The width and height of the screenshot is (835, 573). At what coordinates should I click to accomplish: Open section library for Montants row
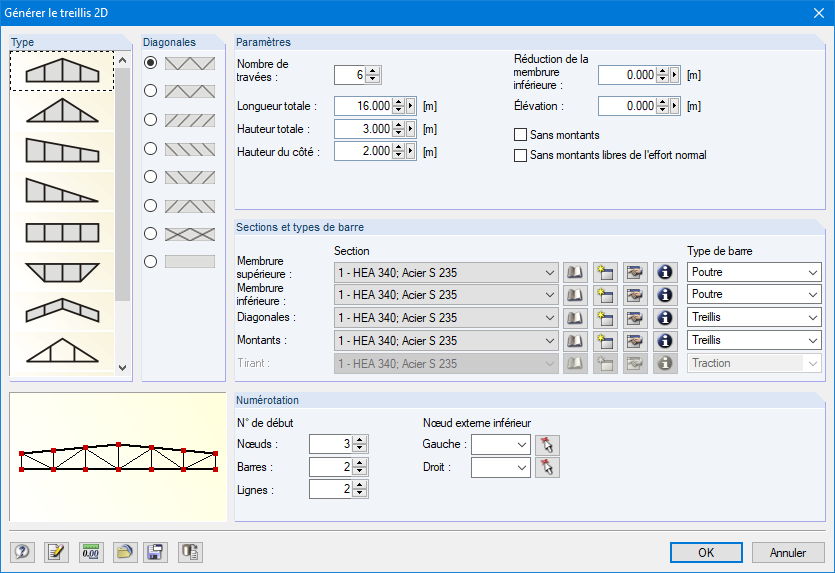(575, 341)
